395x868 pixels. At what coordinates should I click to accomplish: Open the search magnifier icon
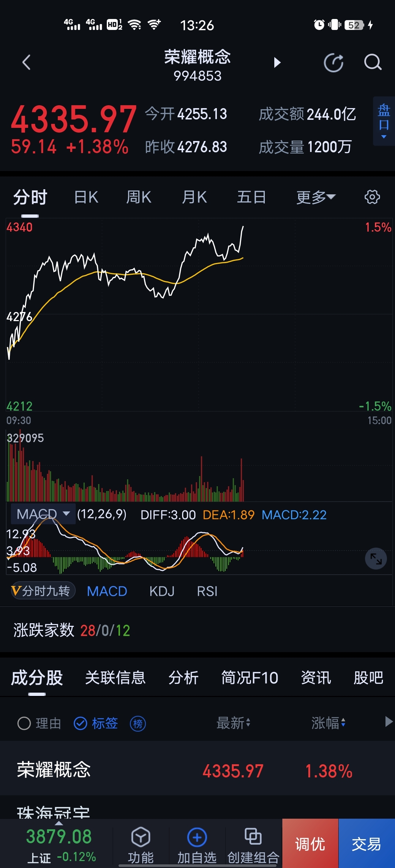click(x=373, y=62)
